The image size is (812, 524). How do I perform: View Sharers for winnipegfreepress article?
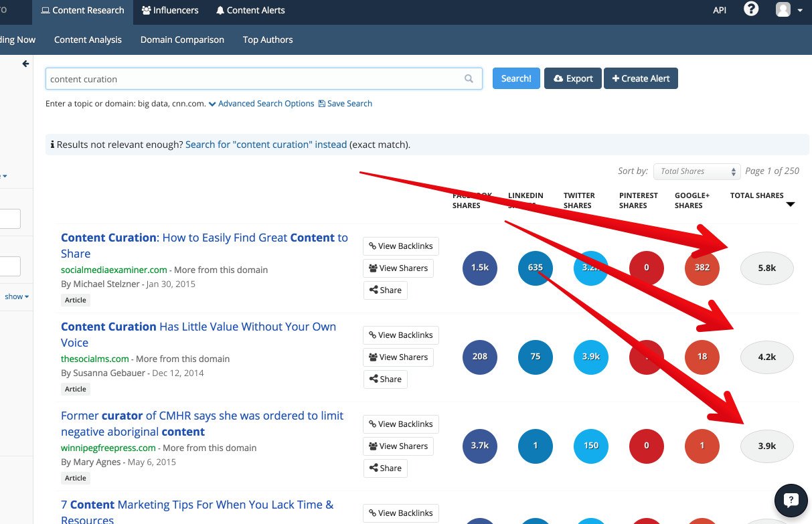398,446
